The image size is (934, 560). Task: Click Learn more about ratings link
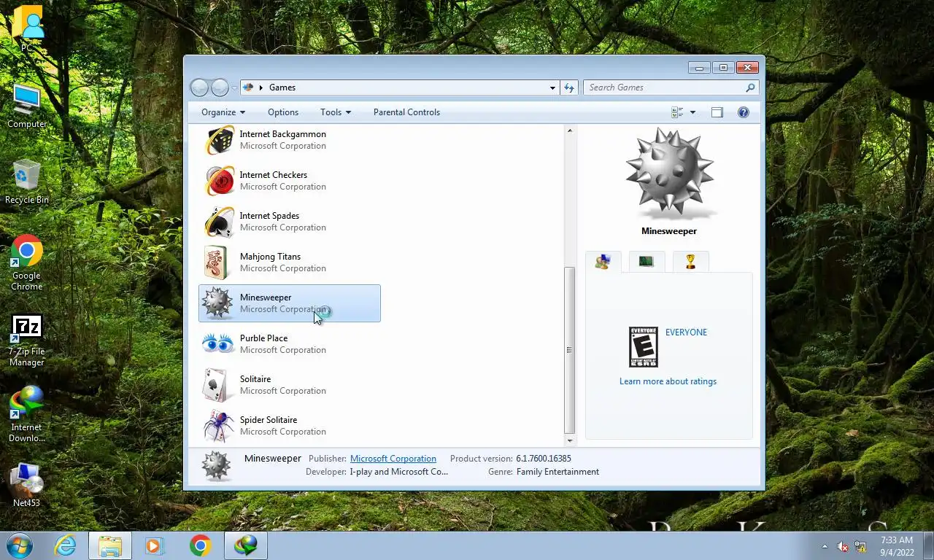coord(668,381)
